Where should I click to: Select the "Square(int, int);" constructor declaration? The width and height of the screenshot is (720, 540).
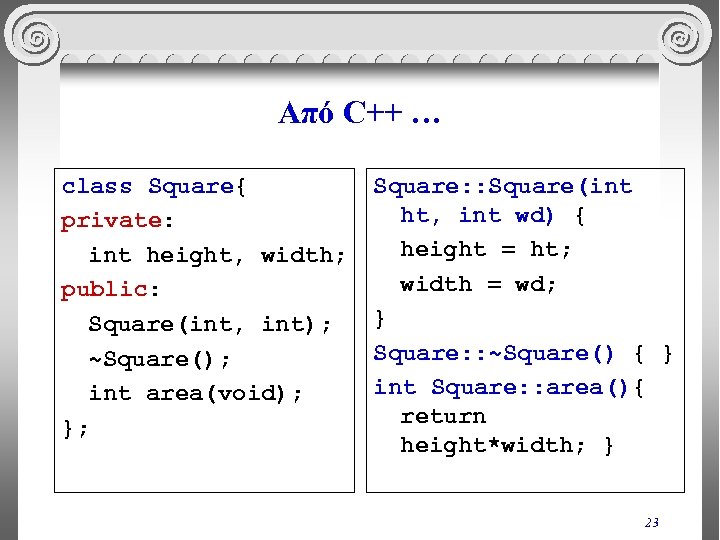pyautogui.click(x=210, y=324)
